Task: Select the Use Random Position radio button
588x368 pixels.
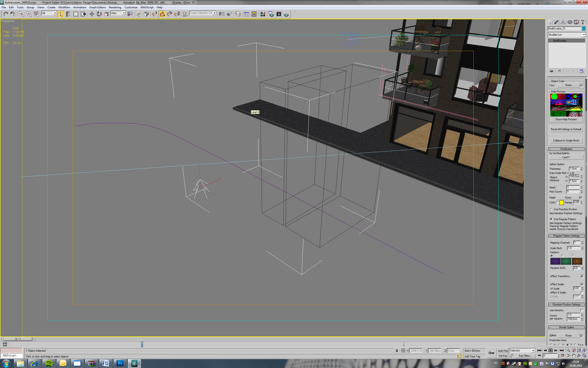Action: pyautogui.click(x=551, y=209)
